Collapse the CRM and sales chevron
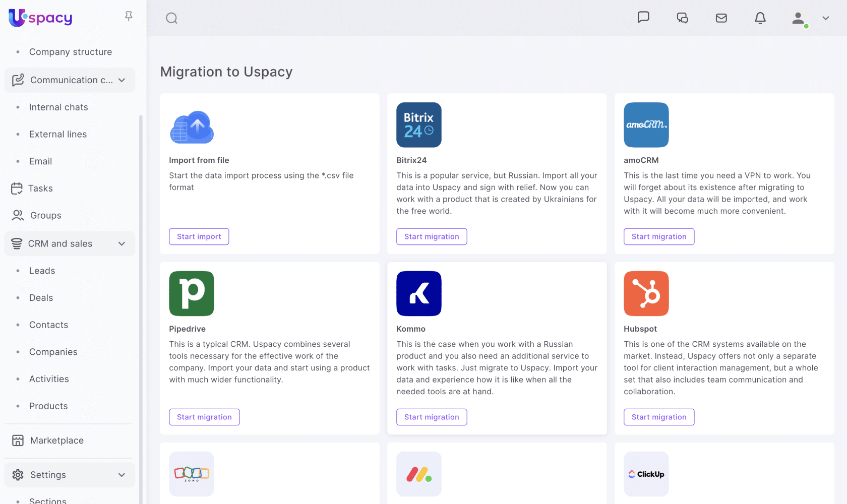Image resolution: width=847 pixels, height=504 pixels. click(x=122, y=244)
